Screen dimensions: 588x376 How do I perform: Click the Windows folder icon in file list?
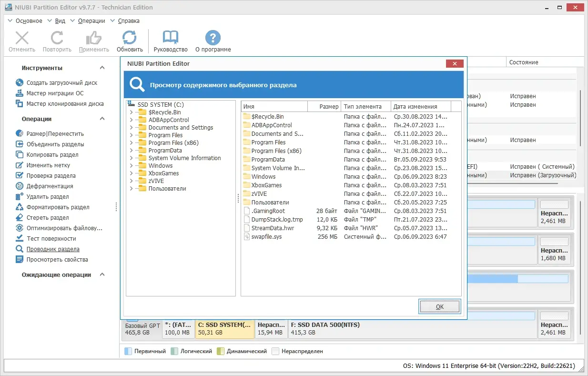[246, 177]
